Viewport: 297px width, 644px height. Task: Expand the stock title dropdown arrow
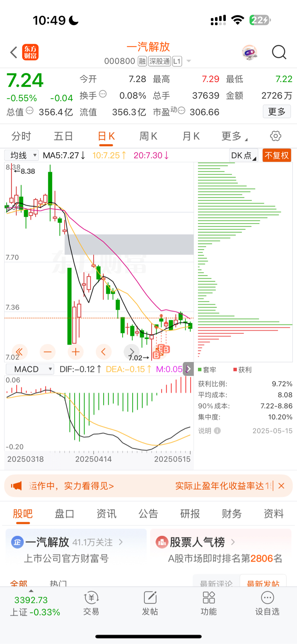coord(189,61)
